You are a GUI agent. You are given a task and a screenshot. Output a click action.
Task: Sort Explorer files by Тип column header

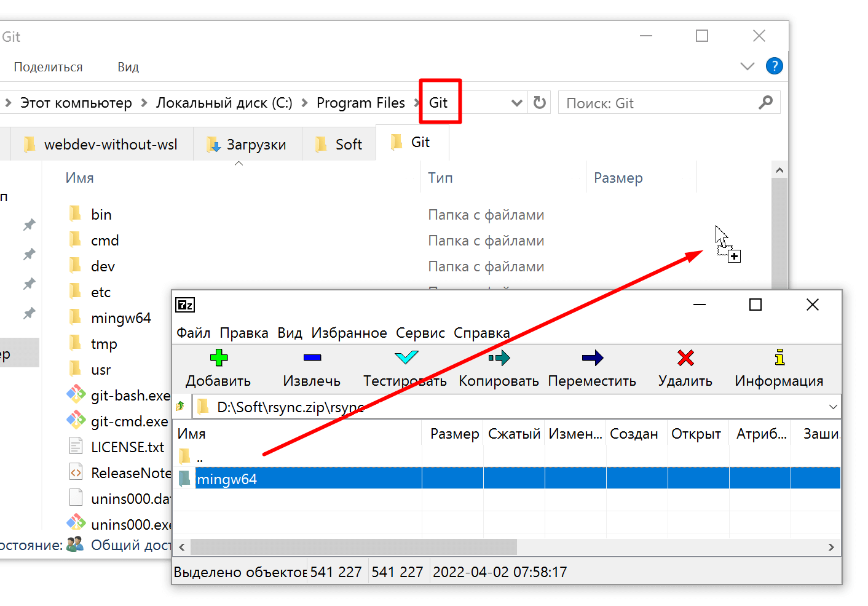click(441, 178)
